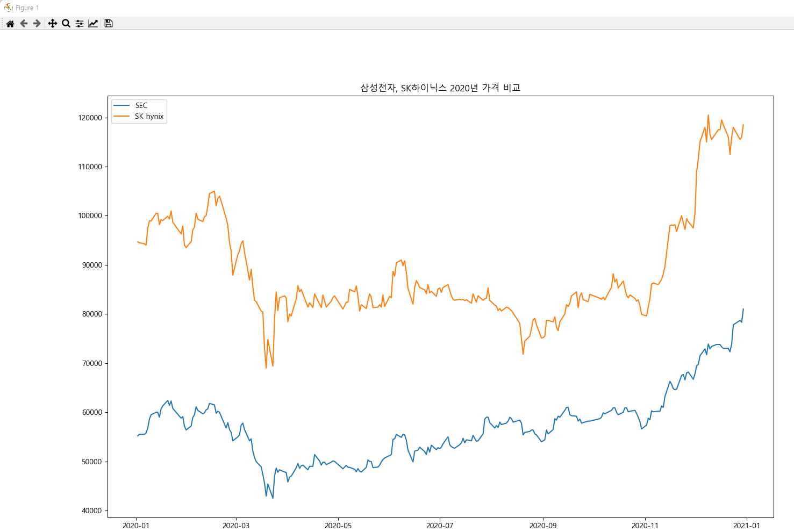Click y-axis label 100000

tap(90, 215)
